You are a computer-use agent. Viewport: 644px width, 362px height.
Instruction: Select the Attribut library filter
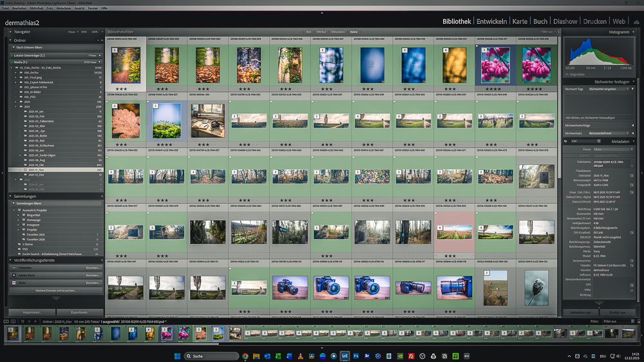point(321,32)
